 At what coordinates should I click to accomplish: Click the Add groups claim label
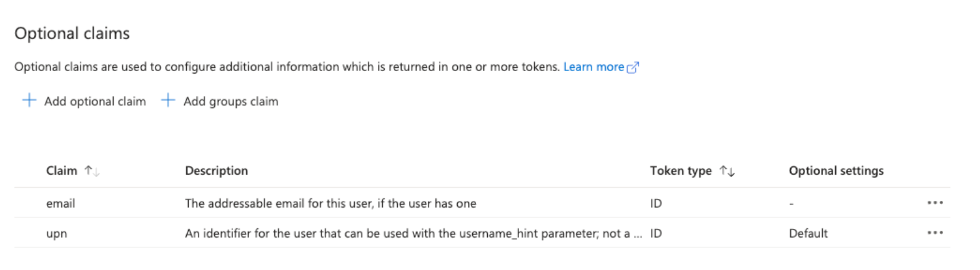(230, 101)
